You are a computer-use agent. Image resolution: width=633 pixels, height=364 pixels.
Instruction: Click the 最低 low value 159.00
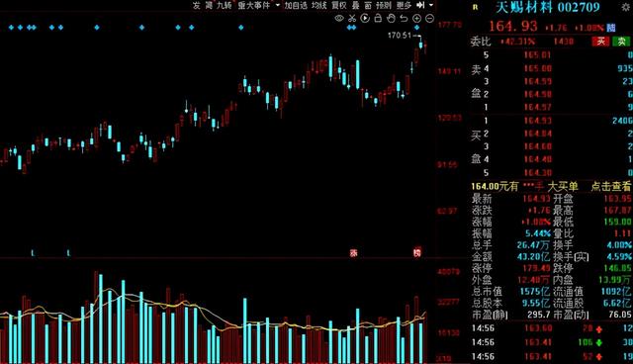pos(617,222)
